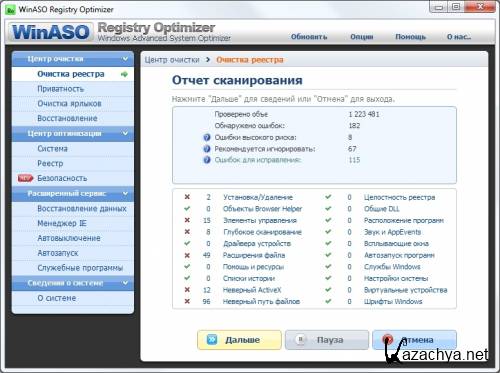Click the green check for Звук и AppEvents
This screenshot has height=373, width=500.
click(x=328, y=232)
